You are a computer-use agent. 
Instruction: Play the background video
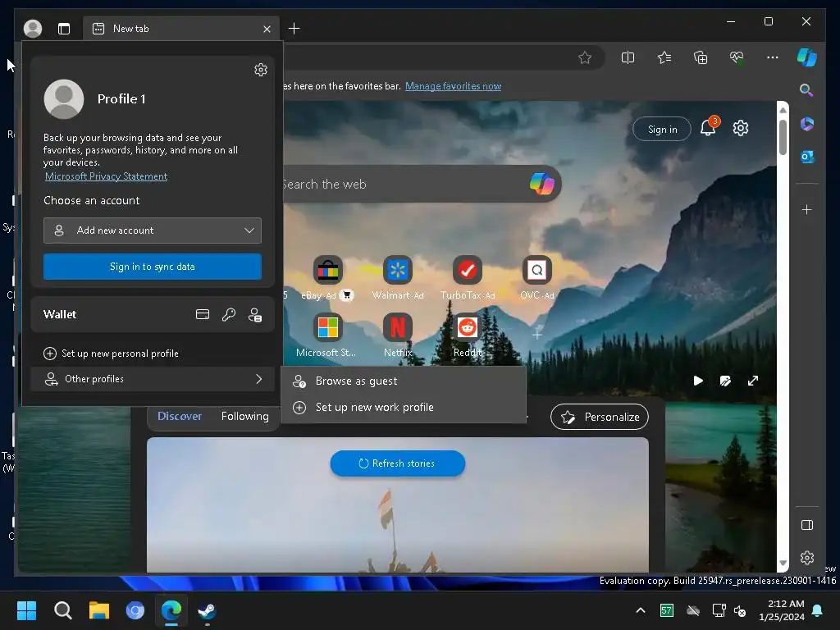(698, 381)
